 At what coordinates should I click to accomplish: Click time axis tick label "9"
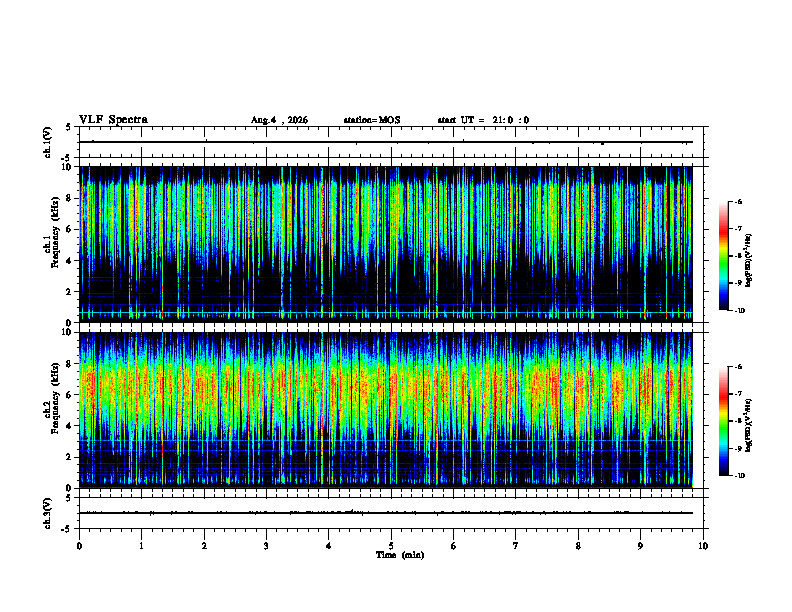tap(640, 546)
